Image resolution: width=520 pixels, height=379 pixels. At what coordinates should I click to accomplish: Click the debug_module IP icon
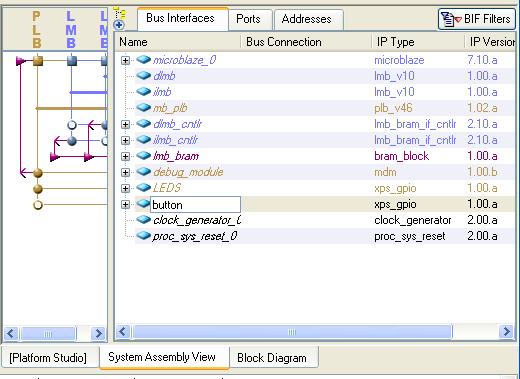point(144,171)
